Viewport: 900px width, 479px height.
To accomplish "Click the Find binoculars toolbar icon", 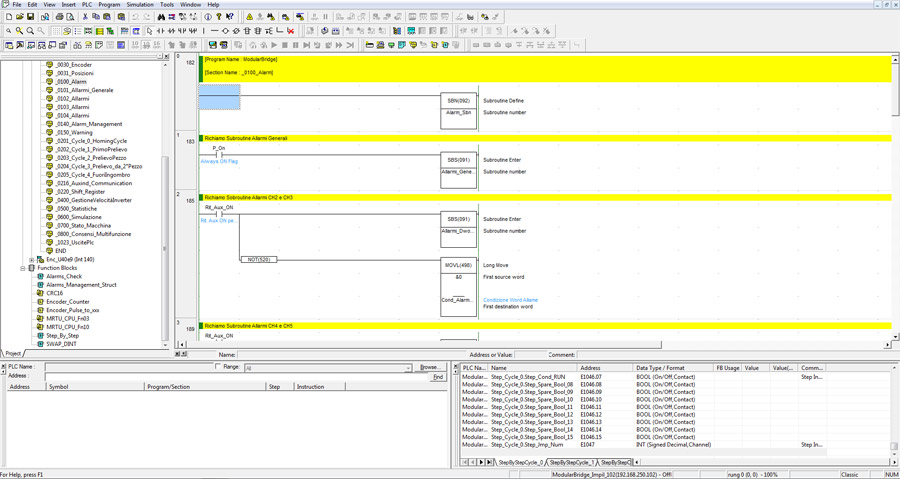I will (x=161, y=17).
